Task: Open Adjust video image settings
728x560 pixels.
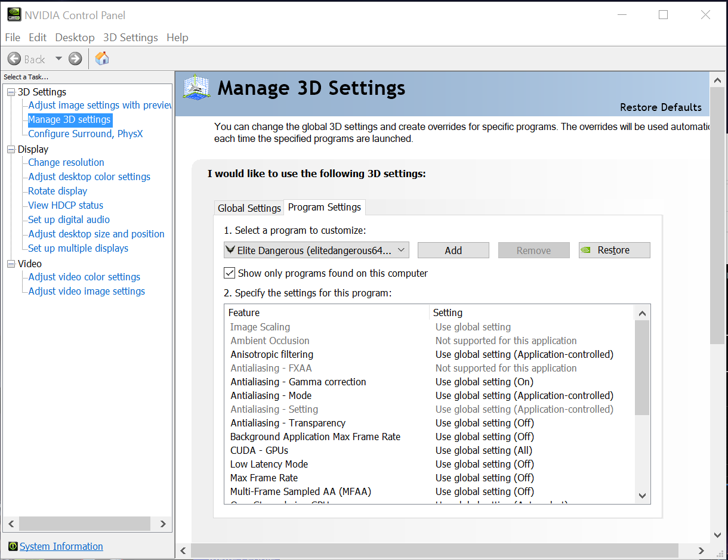Action: click(87, 291)
